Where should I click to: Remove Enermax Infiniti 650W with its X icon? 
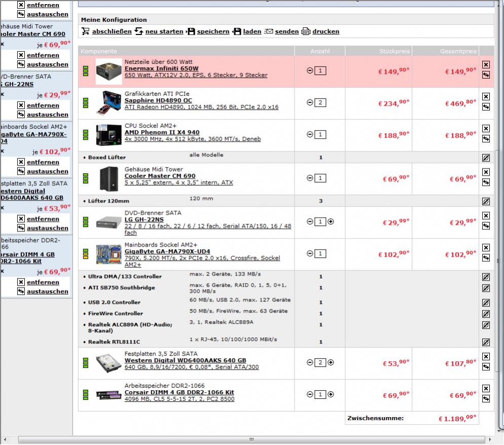click(x=486, y=64)
